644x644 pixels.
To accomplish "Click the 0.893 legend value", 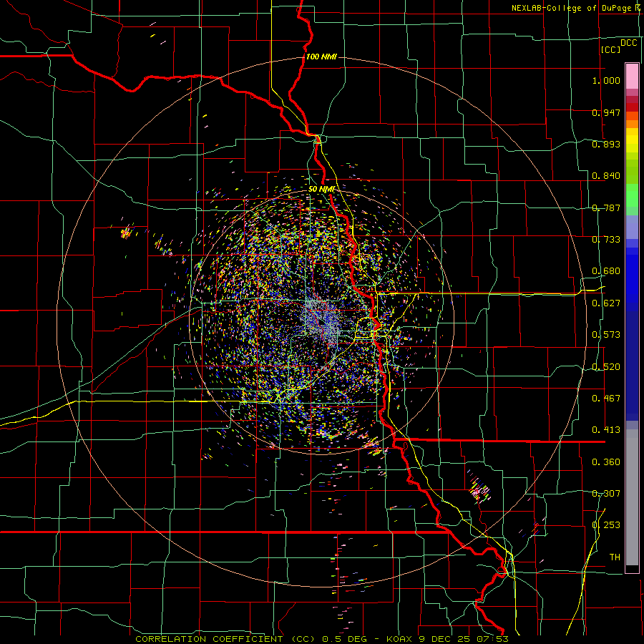I will coord(606,144).
